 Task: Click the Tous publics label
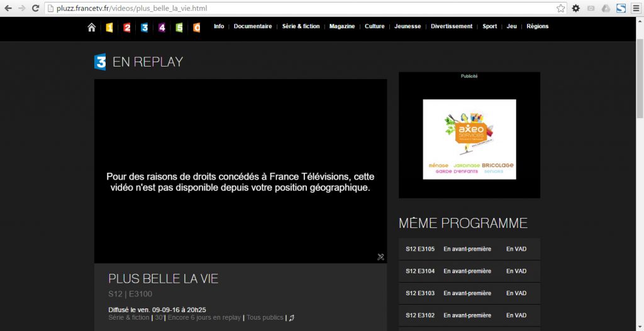(x=265, y=317)
